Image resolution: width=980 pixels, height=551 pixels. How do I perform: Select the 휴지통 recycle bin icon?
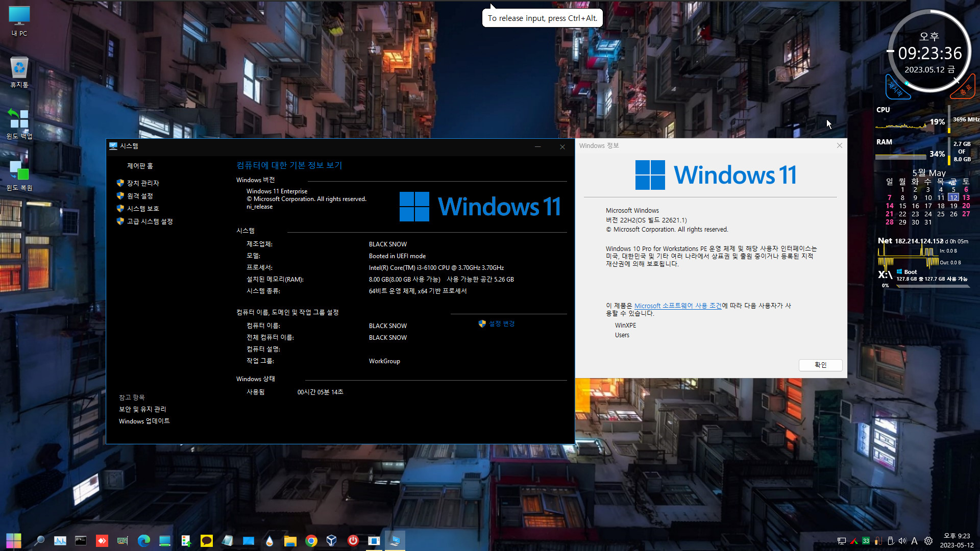[19, 72]
